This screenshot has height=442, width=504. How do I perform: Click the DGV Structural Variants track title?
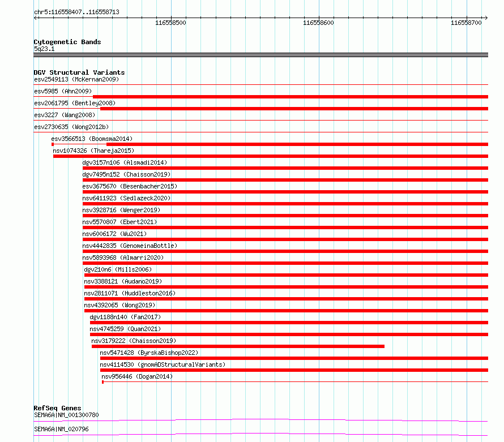click(79, 72)
